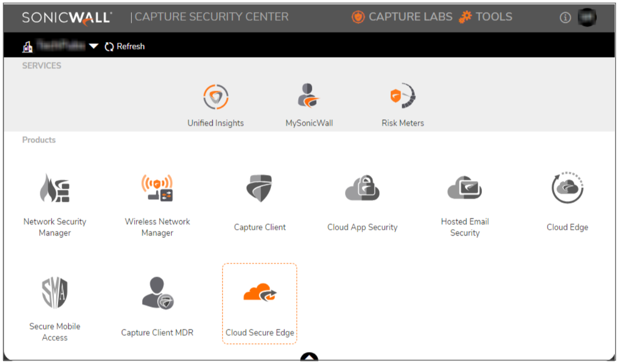The height and width of the screenshot is (364, 617).
Task: Open Secure Mobile Access SMA icon
Action: point(55,293)
